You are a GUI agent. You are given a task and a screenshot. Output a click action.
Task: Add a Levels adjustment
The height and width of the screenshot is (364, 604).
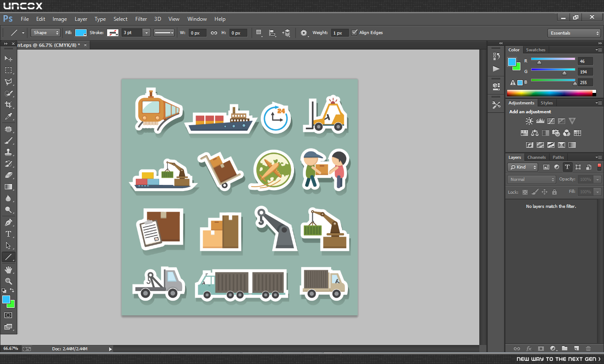(x=540, y=121)
